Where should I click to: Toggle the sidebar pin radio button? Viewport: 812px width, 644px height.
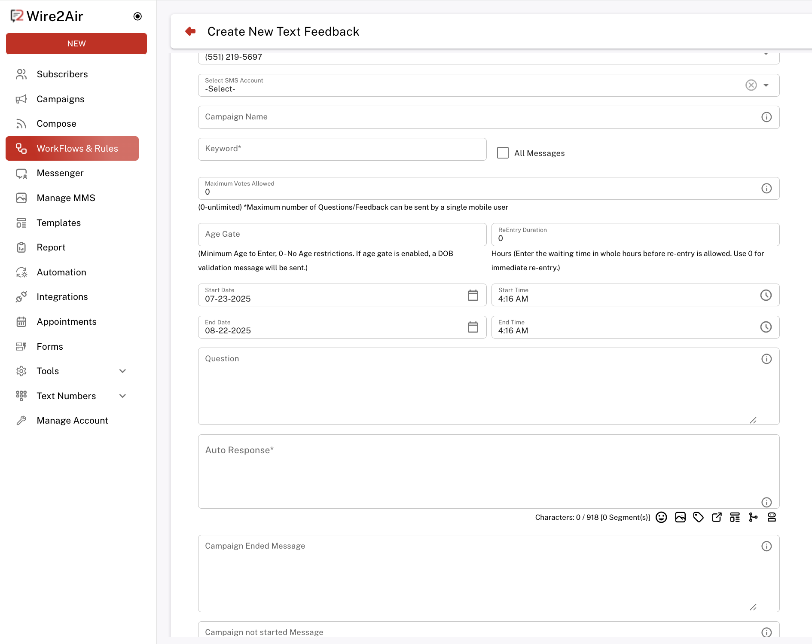[x=137, y=16]
